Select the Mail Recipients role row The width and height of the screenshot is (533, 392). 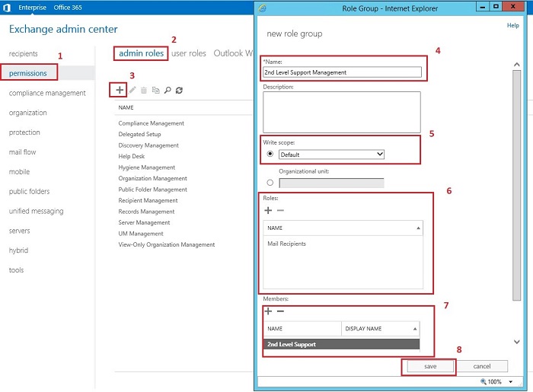tap(343, 244)
